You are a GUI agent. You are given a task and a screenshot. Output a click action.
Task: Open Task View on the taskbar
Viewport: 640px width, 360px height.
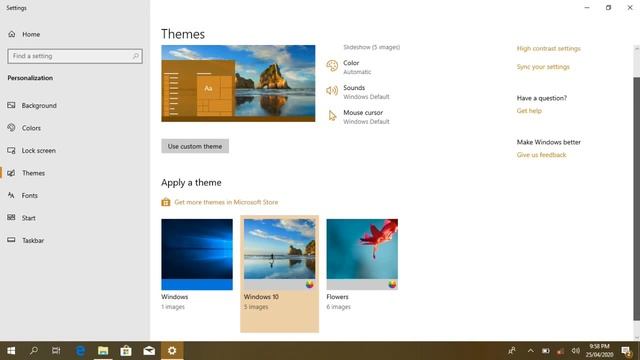56,351
